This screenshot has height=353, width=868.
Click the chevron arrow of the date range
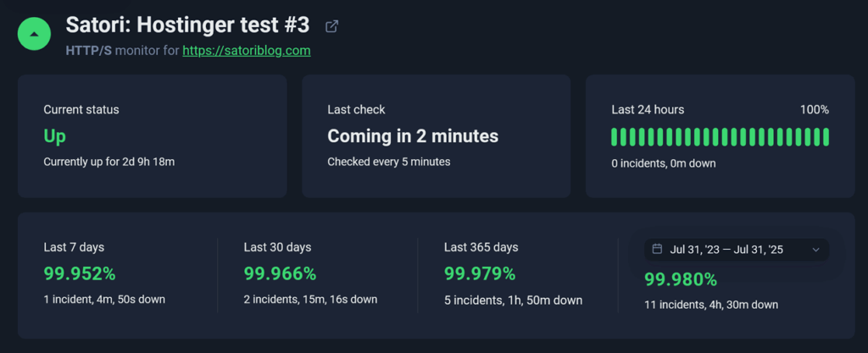click(815, 250)
